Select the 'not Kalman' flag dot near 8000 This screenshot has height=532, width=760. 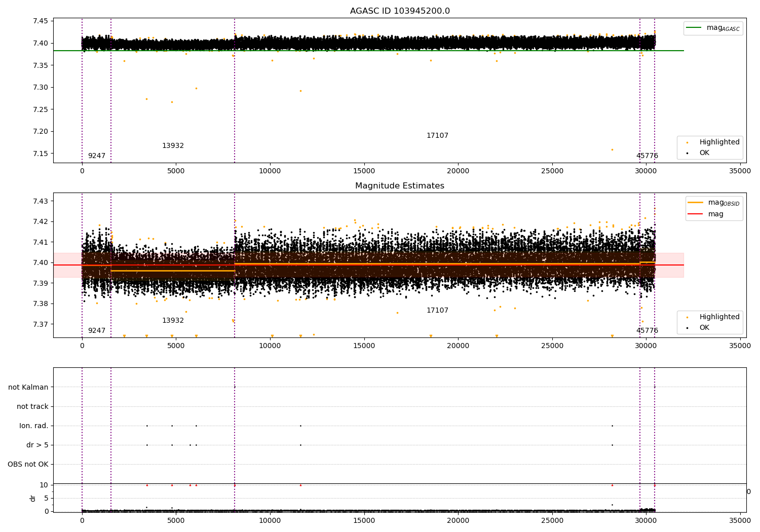[x=235, y=387]
